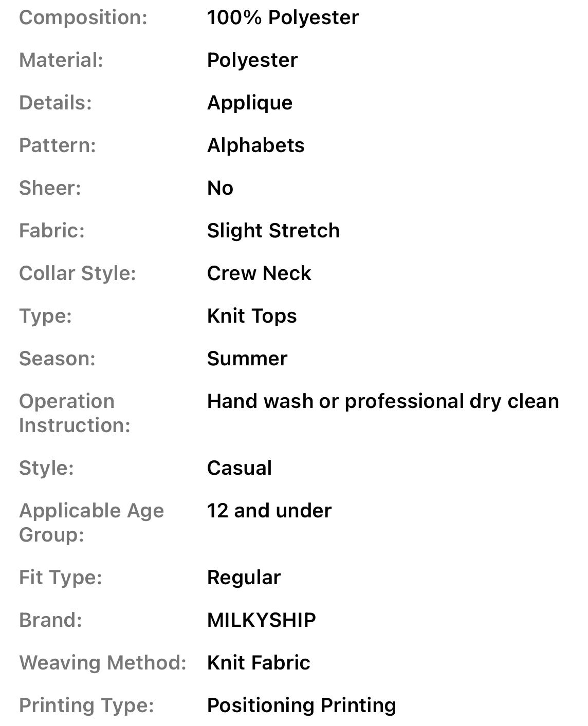Click the Material label
588x726 pixels.
(61, 60)
